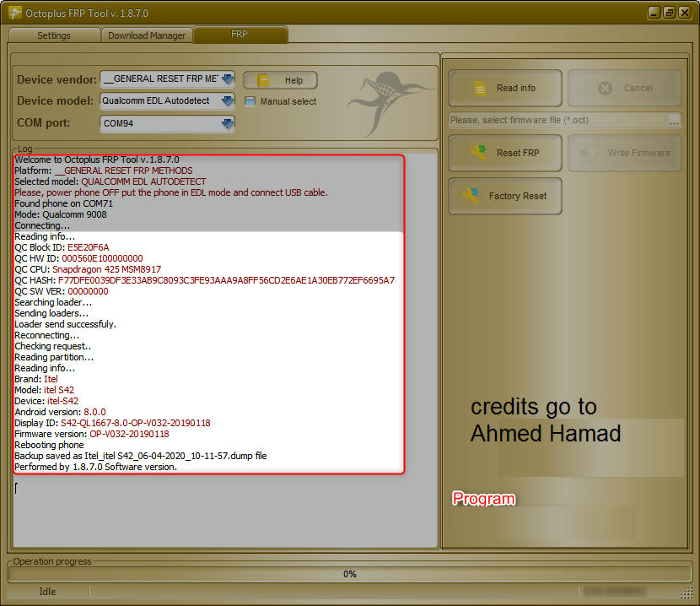Enable the Manual select checkbox

click(250, 101)
